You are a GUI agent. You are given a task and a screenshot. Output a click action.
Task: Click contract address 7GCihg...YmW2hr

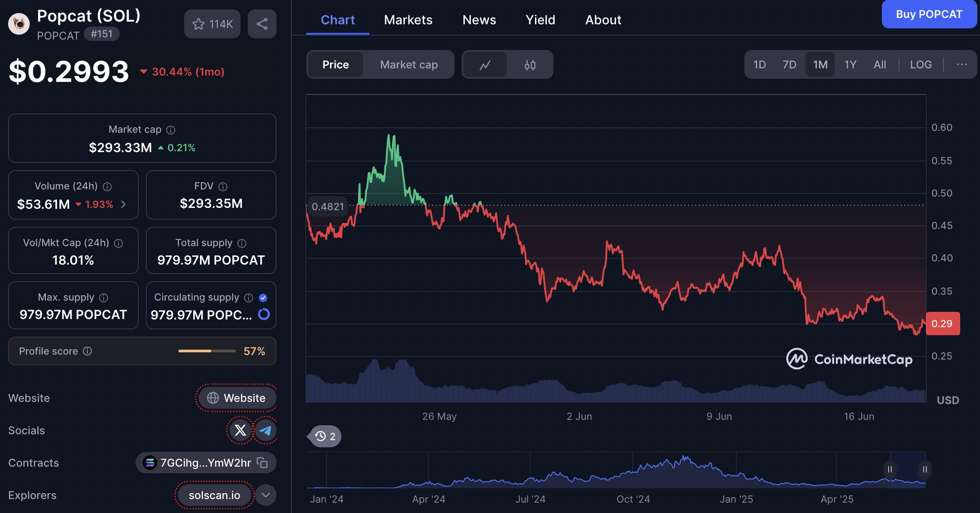click(x=205, y=463)
